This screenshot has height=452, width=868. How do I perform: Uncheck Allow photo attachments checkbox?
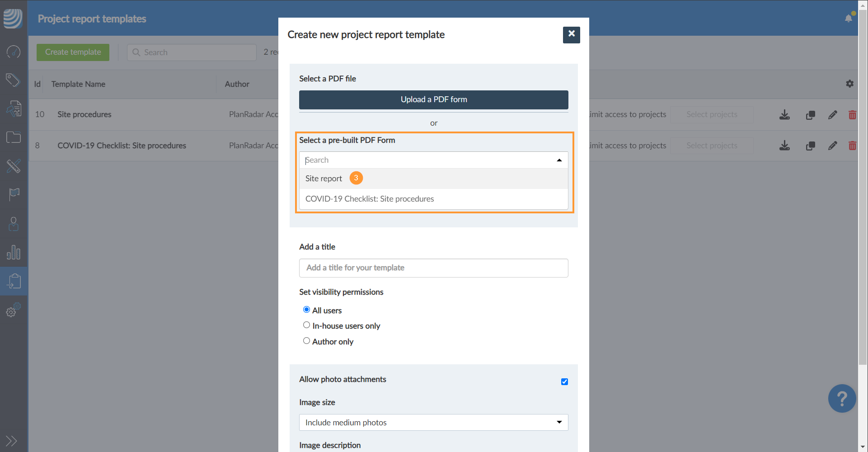[564, 381]
